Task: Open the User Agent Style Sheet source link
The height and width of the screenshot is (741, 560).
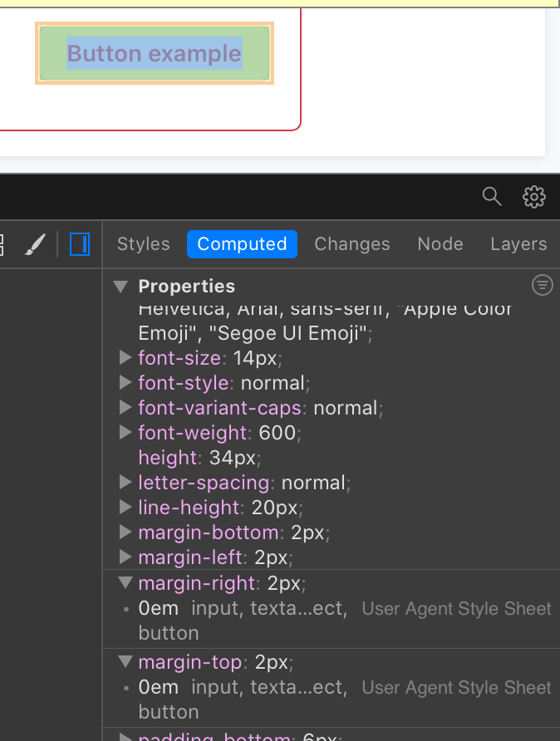Action: (x=455, y=608)
